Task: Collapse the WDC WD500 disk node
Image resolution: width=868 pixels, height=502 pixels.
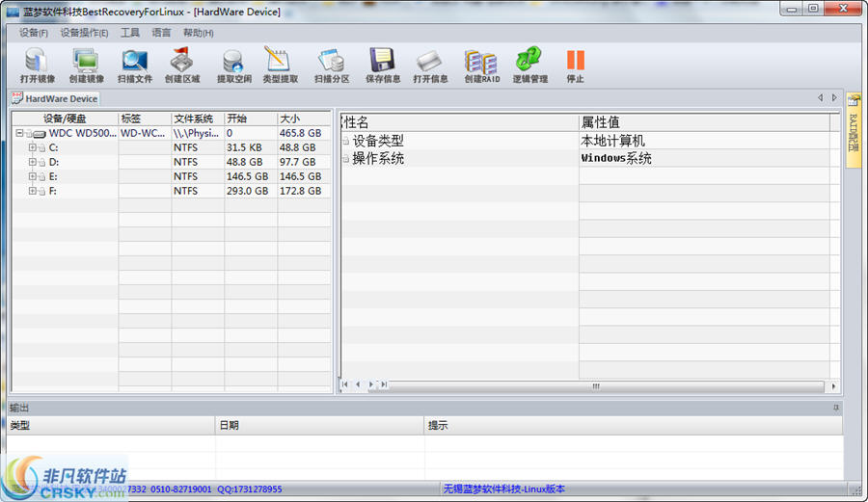Action: [x=19, y=133]
